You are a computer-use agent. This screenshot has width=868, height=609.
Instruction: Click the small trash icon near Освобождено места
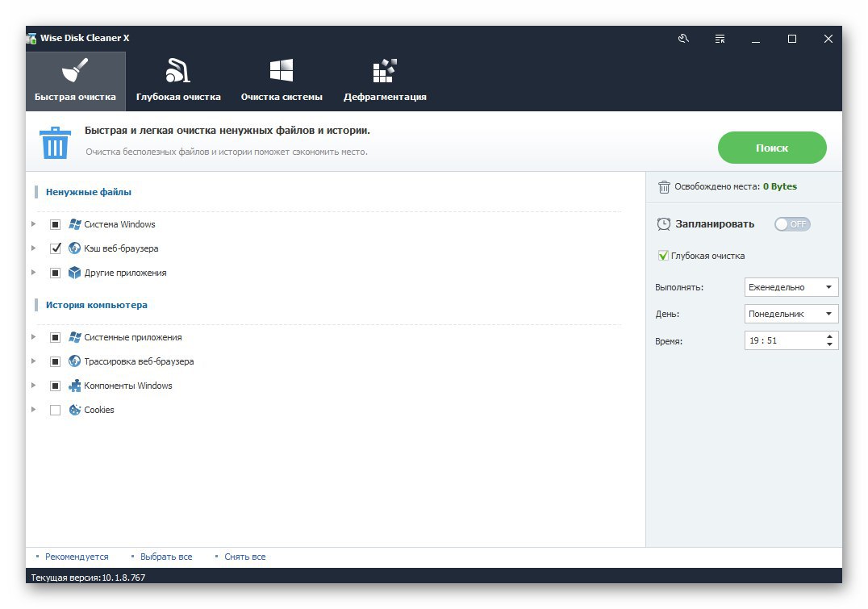point(664,186)
